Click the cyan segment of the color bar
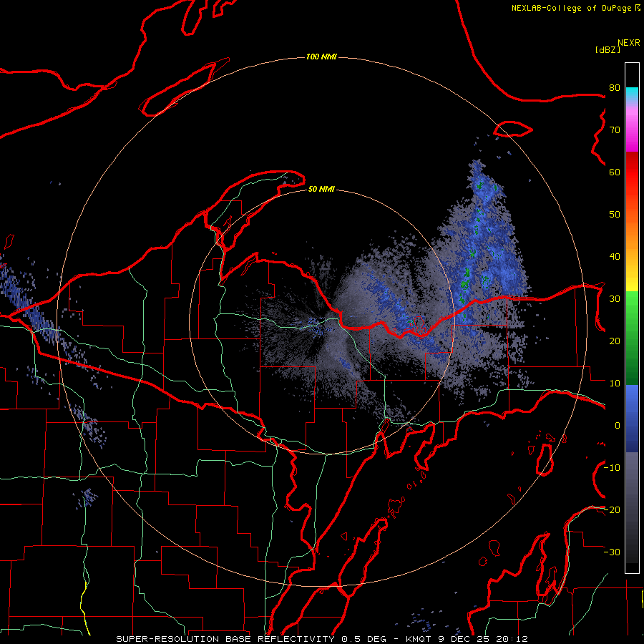The width and height of the screenshot is (644, 644). pyautogui.click(x=632, y=94)
